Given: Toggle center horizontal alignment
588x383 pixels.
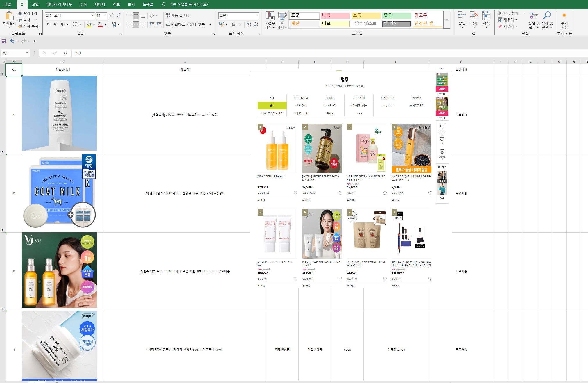Looking at the screenshot, I should click(x=136, y=24).
